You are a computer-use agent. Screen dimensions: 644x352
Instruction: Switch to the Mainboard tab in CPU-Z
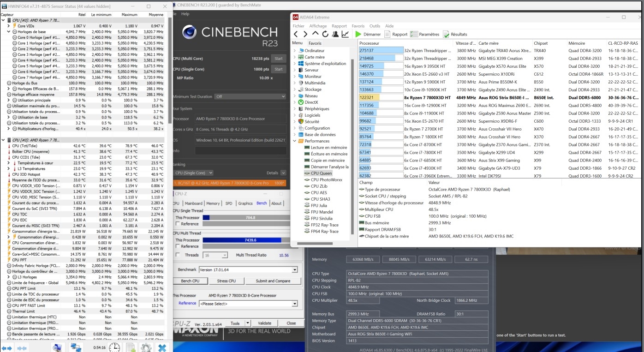[193, 203]
